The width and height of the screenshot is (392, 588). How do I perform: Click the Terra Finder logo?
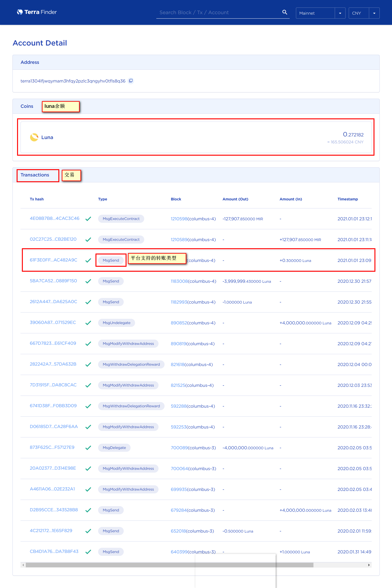tap(37, 12)
